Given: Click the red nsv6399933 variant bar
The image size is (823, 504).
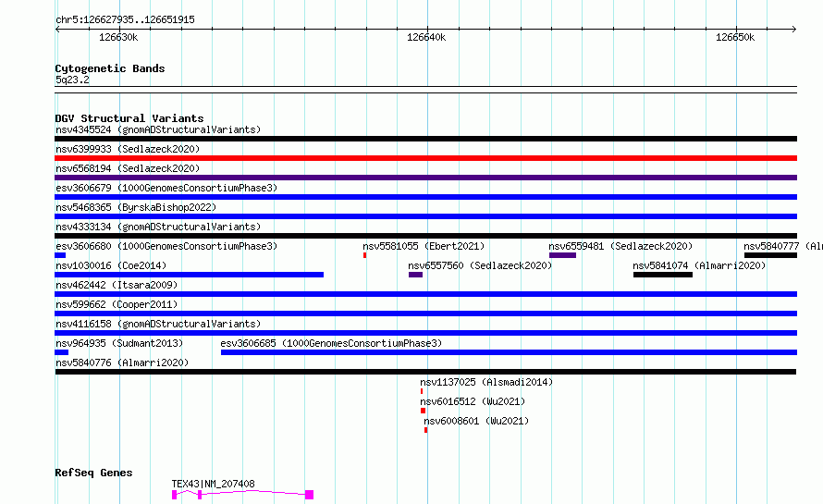Looking at the screenshot, I should point(425,158).
